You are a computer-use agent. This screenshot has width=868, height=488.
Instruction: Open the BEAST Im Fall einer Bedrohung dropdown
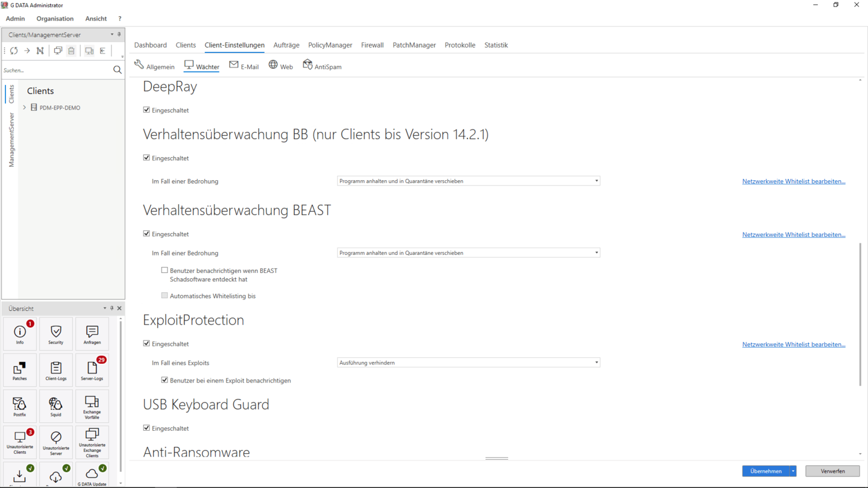[x=468, y=253]
